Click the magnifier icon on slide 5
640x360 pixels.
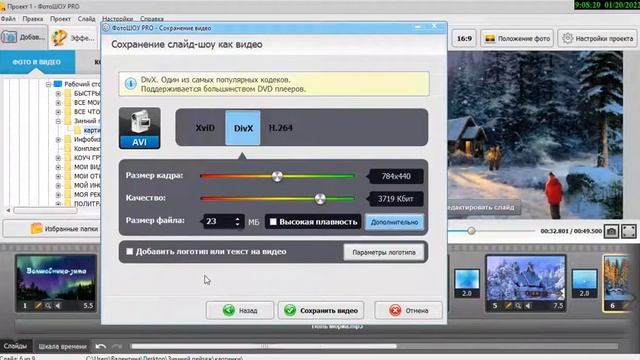[518, 306]
